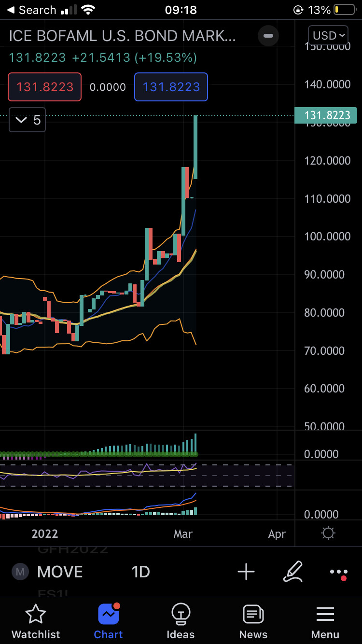Tap the 131.8223 current price label on axis
The width and height of the screenshot is (362, 644).
326,115
